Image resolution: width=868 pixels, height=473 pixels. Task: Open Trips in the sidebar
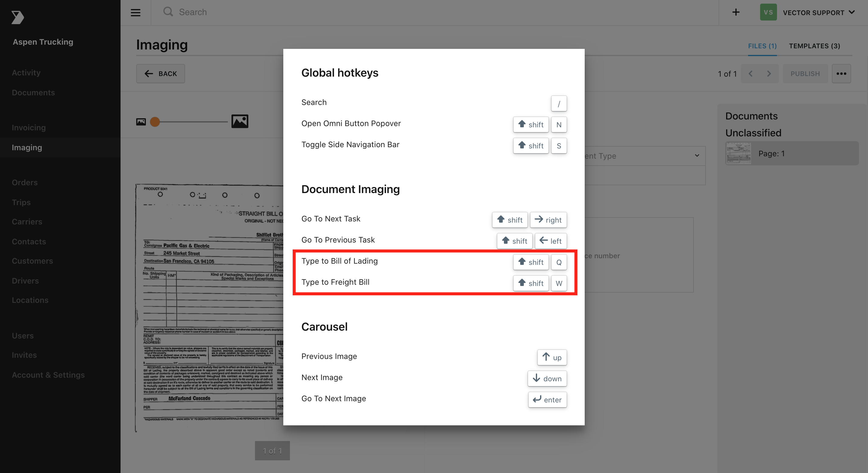[21, 202]
